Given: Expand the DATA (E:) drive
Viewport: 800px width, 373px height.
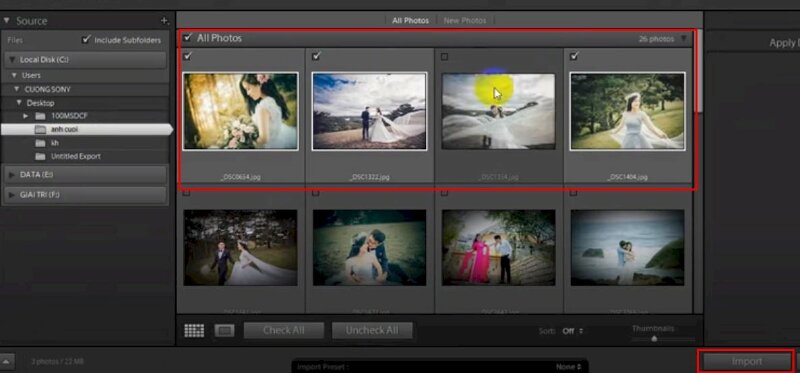Looking at the screenshot, I should pos(12,175).
